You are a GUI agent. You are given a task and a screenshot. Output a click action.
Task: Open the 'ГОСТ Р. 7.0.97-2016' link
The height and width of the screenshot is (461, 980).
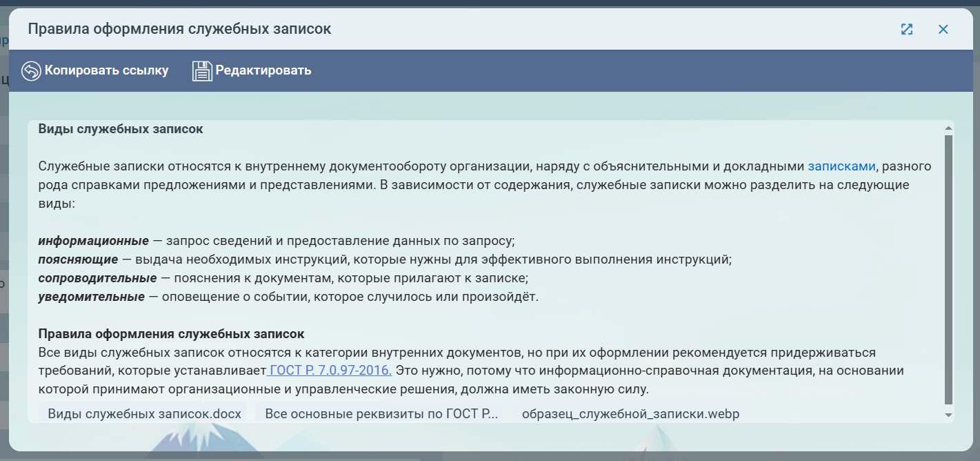point(330,371)
